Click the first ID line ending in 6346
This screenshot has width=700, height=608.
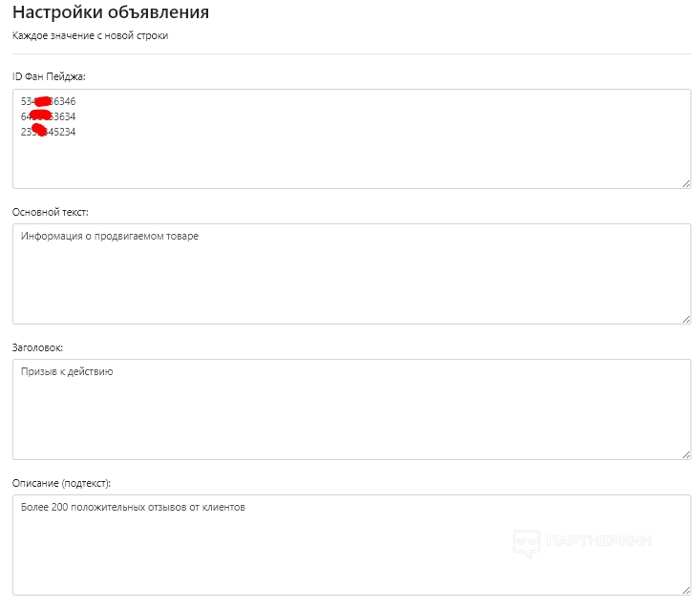click(49, 100)
